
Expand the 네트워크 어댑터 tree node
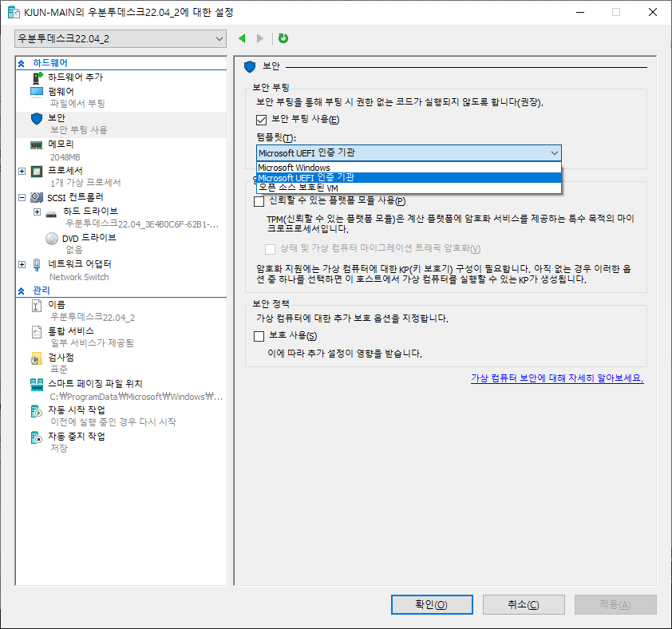pos(22,264)
